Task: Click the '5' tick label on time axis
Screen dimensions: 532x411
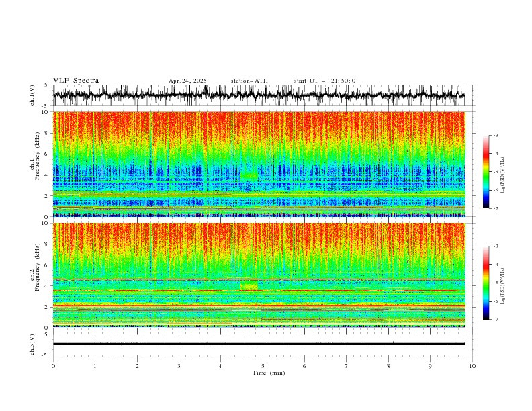Action: pyautogui.click(x=263, y=366)
